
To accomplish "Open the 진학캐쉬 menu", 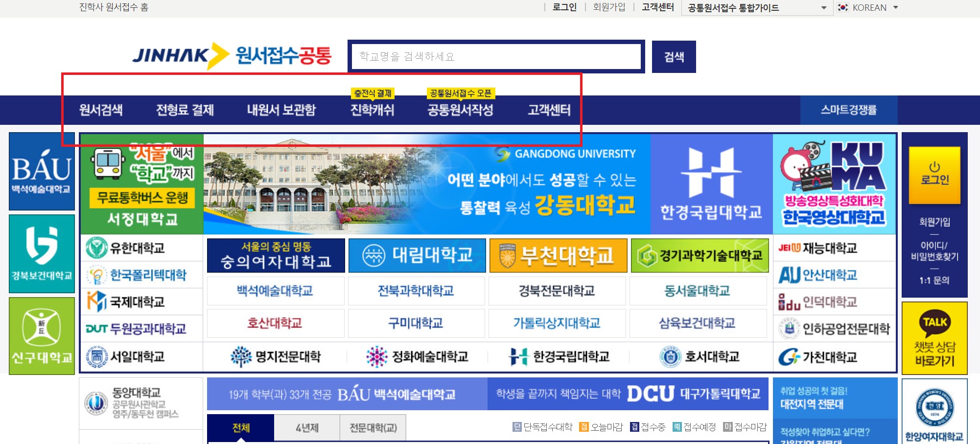I will (373, 110).
